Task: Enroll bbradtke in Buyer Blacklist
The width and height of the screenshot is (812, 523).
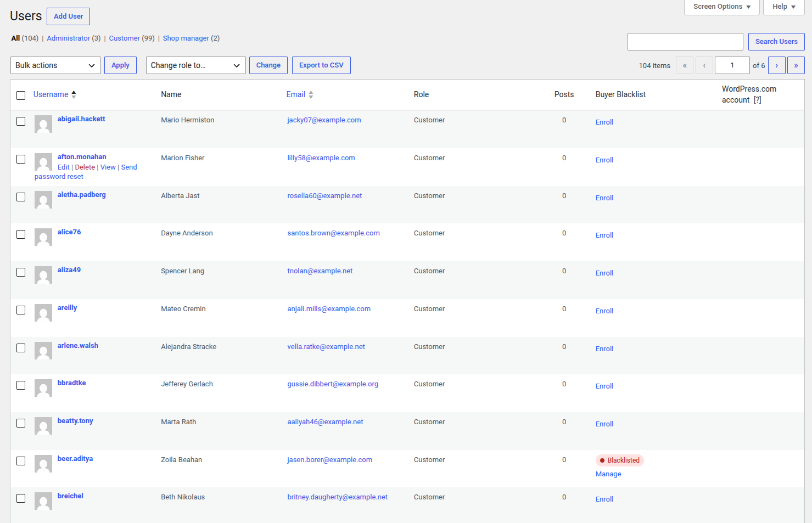Action: [604, 386]
